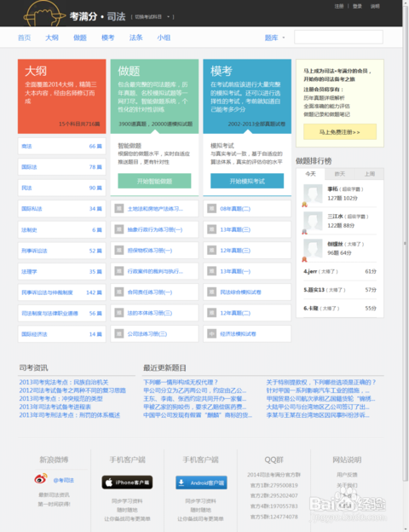Open the blue 模考 card

(x=247, y=96)
